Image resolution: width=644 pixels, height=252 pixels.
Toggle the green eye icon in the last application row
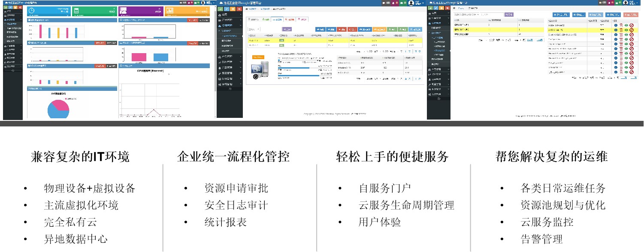click(626, 72)
